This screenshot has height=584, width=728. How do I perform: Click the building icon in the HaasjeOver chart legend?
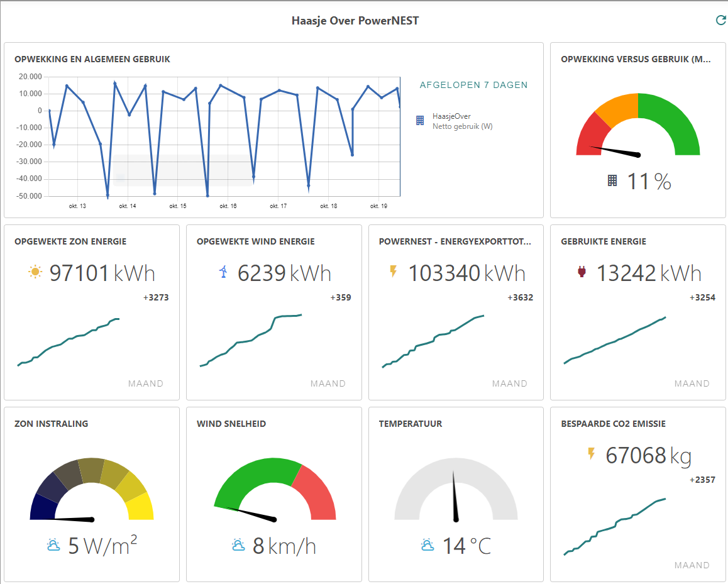tap(420, 121)
